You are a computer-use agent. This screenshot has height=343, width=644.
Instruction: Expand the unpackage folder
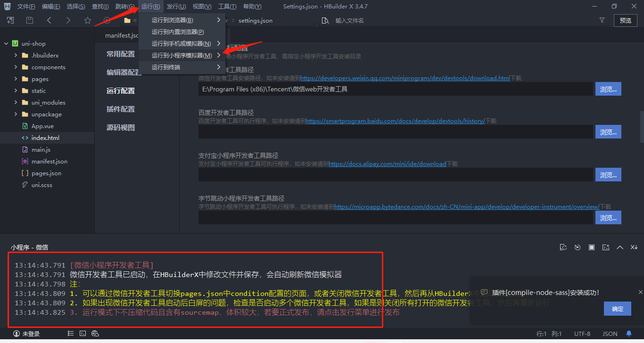click(x=16, y=114)
